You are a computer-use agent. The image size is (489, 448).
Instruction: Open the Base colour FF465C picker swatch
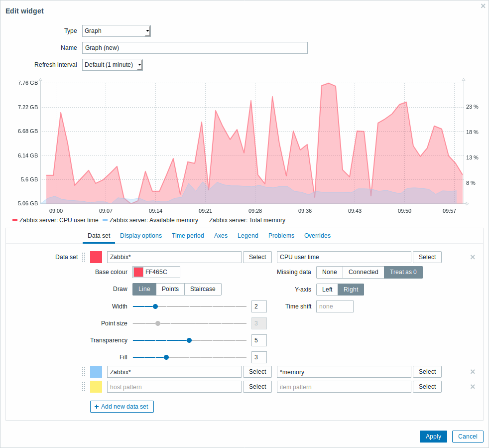[138, 272]
